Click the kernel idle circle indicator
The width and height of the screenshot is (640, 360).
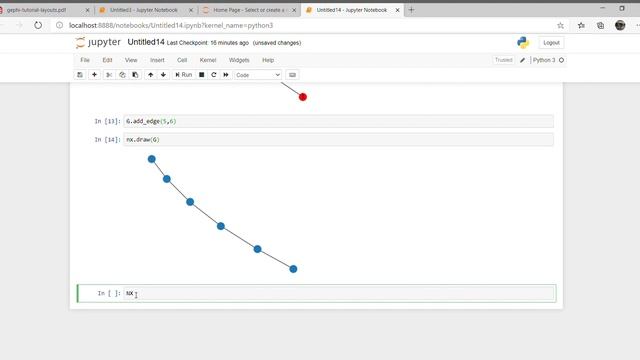562,60
